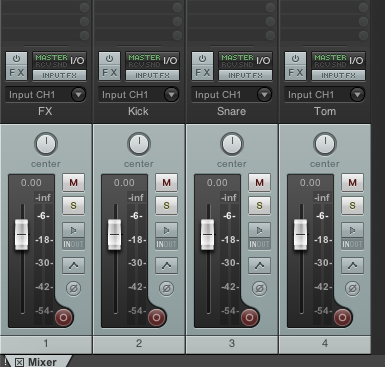Image resolution: width=385 pixels, height=367 pixels.
Task: Solo the Kick track
Action: (166, 205)
